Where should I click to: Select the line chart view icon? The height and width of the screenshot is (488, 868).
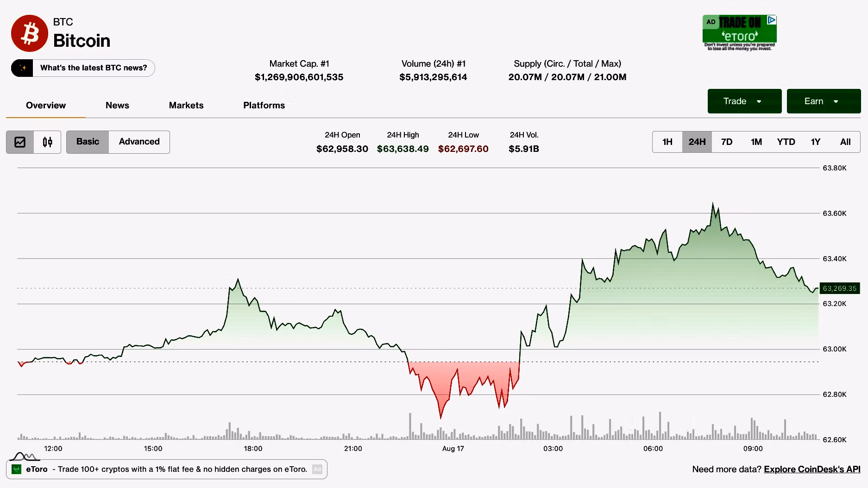20,142
